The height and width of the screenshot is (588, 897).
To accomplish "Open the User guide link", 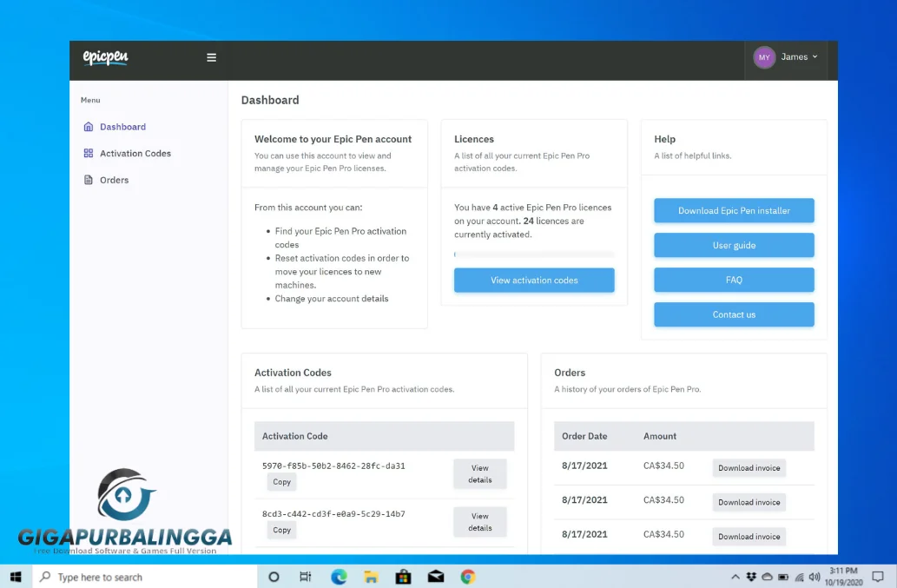I will 734,246.
